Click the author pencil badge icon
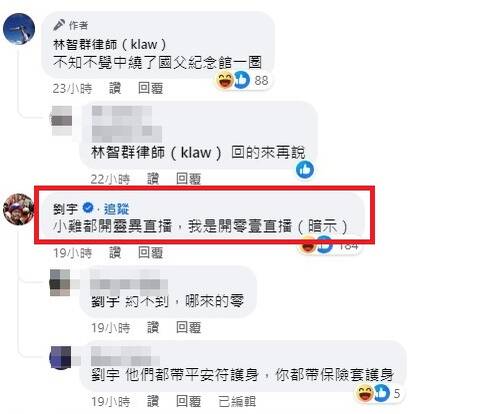Image resolution: width=500 pixels, height=414 pixels. tap(59, 25)
